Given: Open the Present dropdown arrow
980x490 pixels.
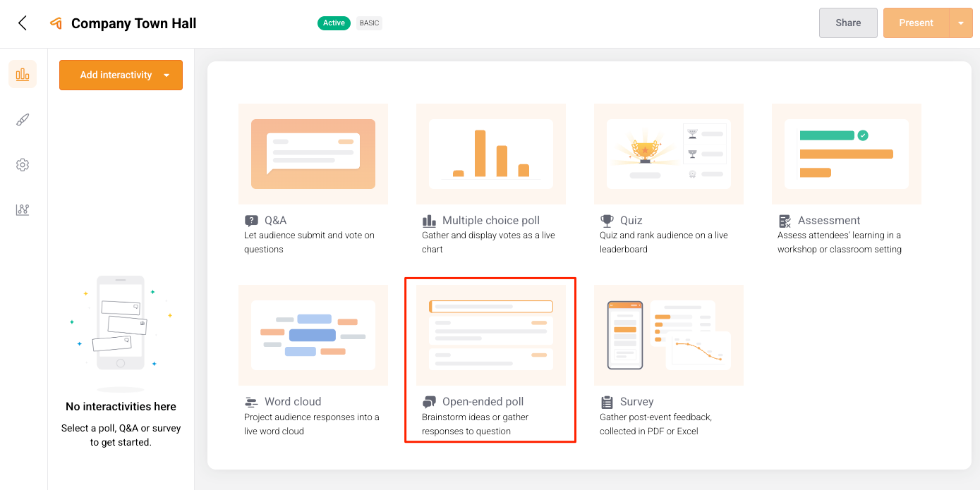Looking at the screenshot, I should (x=962, y=23).
